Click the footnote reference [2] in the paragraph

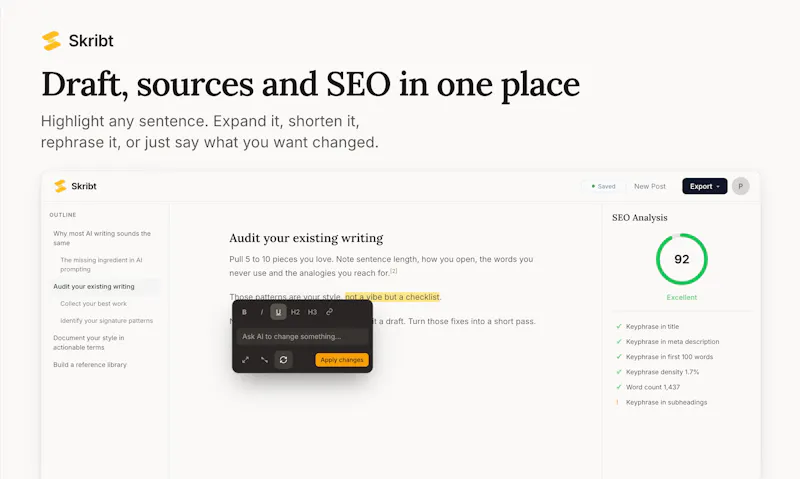[x=393, y=271]
